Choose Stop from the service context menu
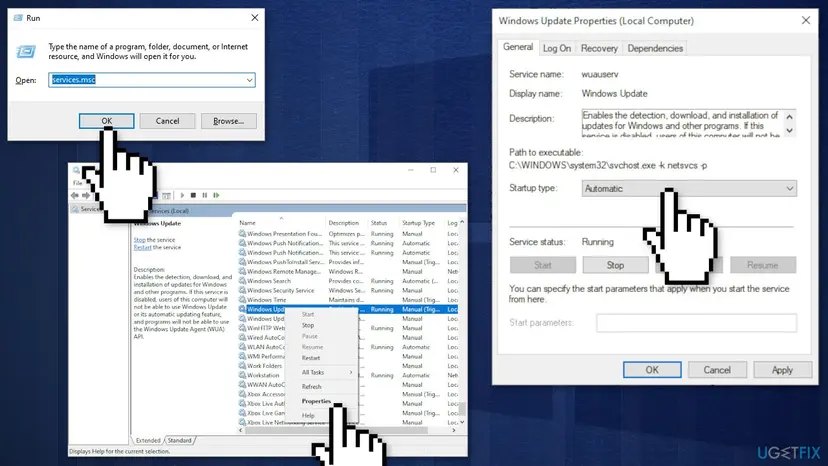This screenshot has height=466, width=828. pyautogui.click(x=308, y=325)
